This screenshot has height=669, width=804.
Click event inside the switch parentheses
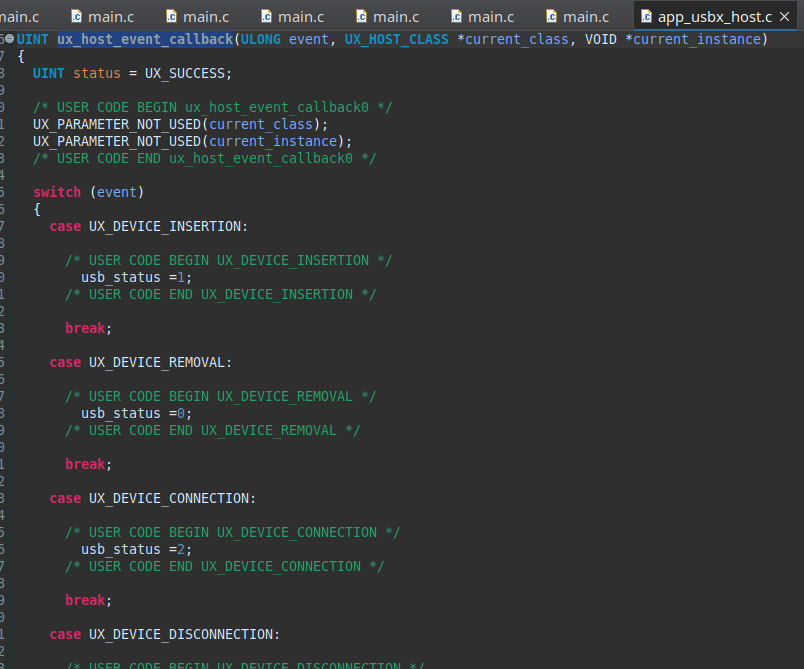click(x=116, y=192)
